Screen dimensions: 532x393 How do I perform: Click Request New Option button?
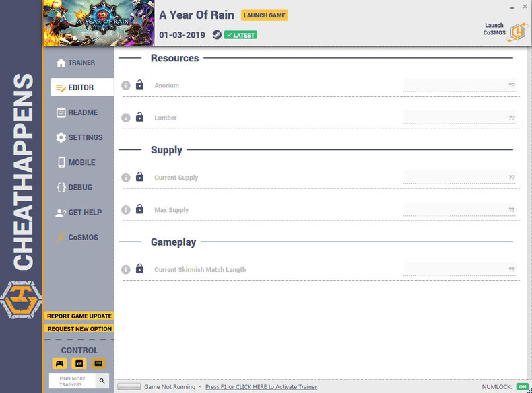79,328
